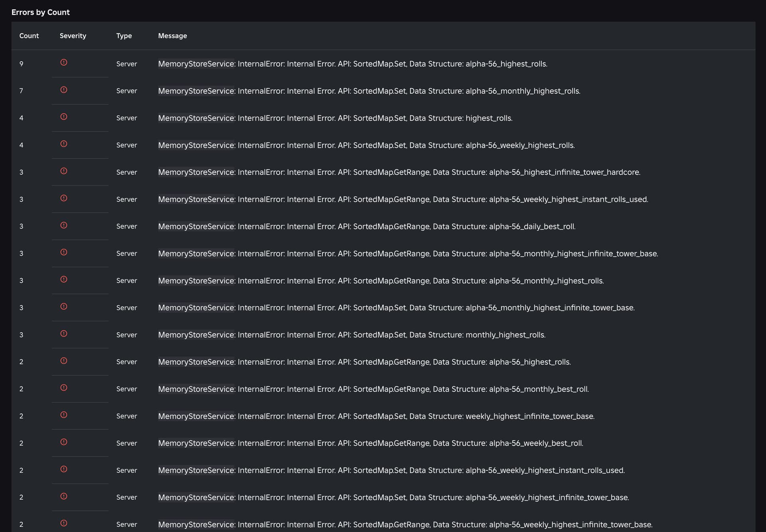This screenshot has height=532, width=766.
Task: Click the Errors by Count heading
Action: pos(40,12)
